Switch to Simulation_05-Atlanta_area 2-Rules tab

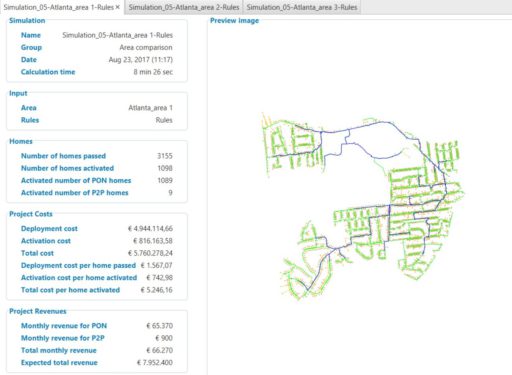click(184, 7)
